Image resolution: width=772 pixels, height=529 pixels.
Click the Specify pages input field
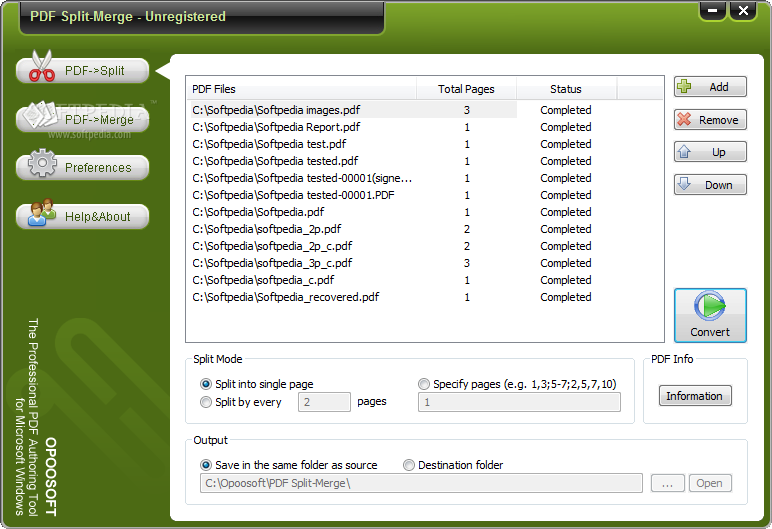[x=519, y=402]
